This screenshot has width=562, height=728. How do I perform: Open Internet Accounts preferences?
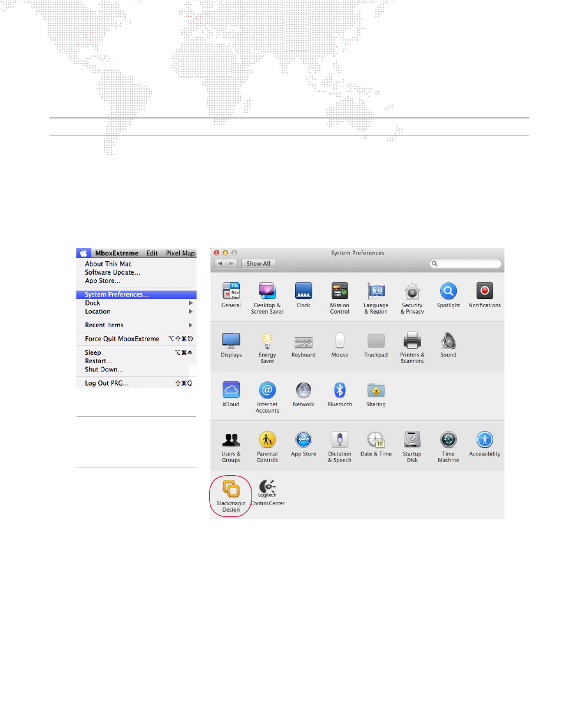tap(267, 397)
